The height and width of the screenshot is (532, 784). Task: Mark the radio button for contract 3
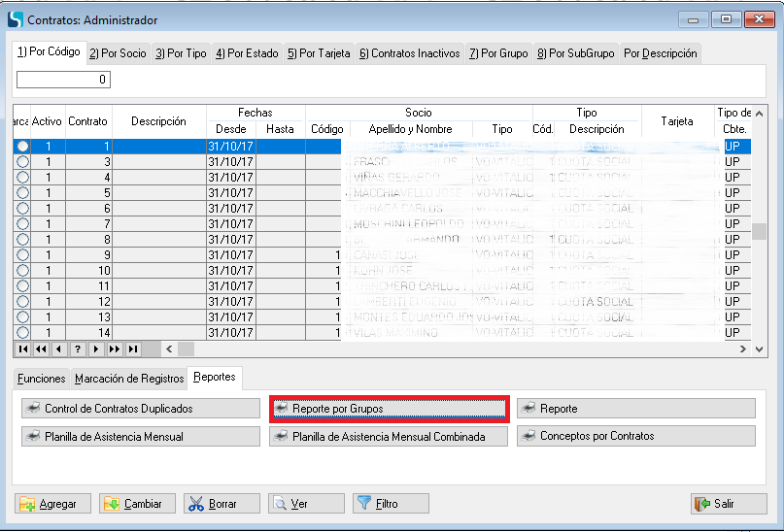point(22,162)
